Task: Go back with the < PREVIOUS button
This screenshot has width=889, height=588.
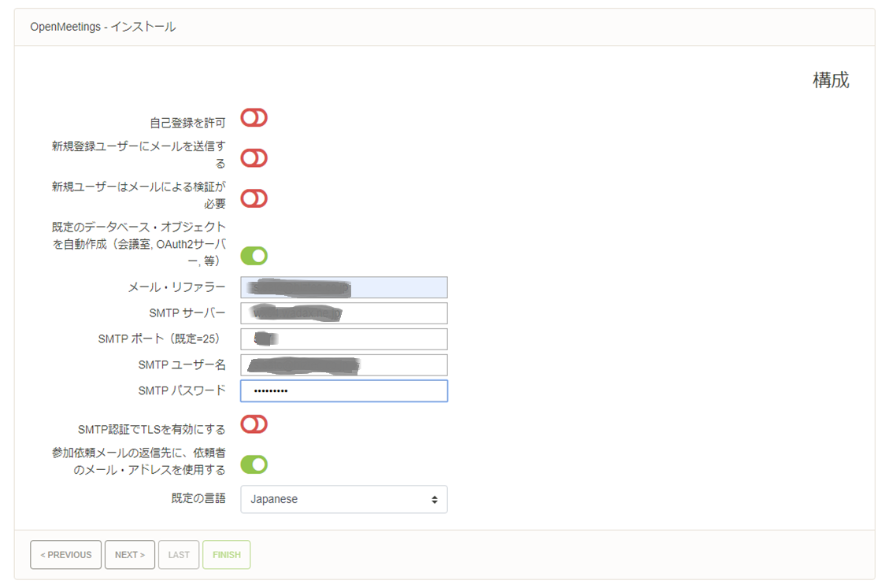Action: (x=66, y=555)
